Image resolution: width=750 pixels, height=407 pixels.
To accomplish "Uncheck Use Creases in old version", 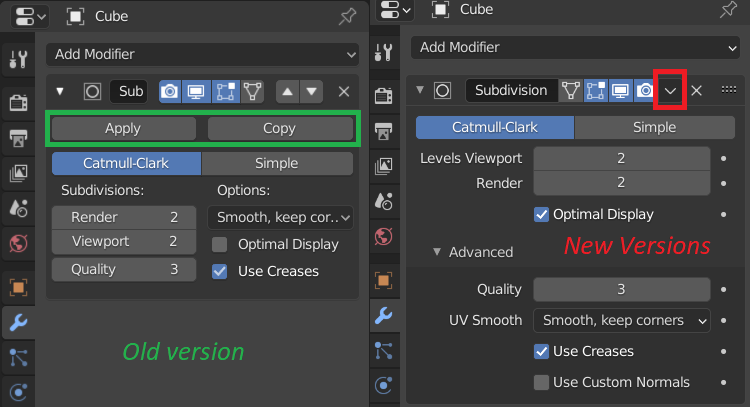I will 220,271.
